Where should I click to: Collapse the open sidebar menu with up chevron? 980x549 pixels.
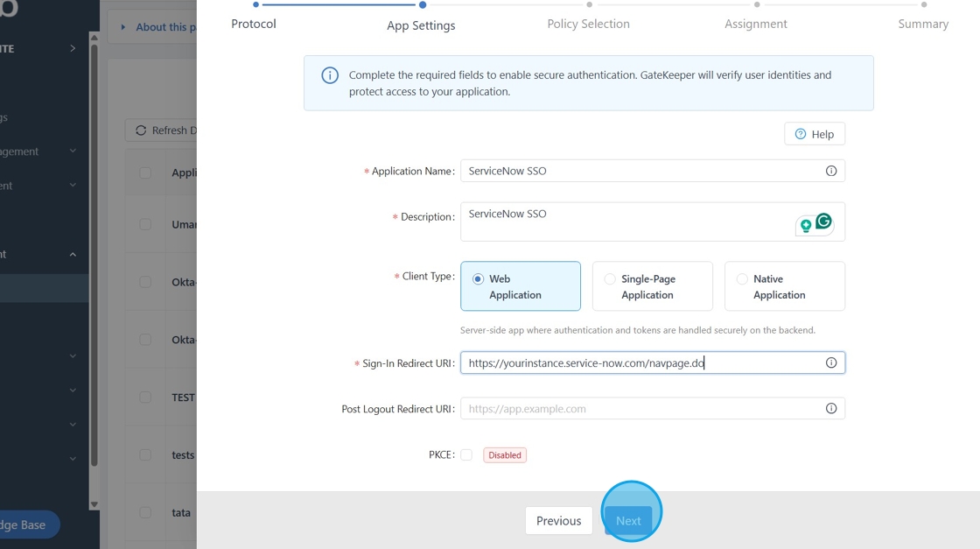tap(73, 254)
